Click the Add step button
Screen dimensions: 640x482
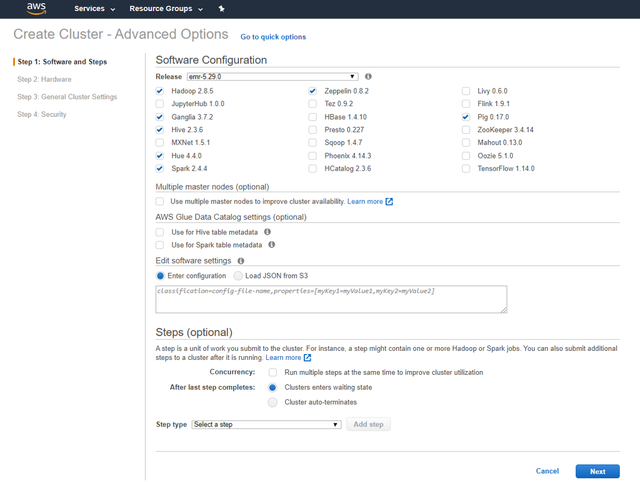369,424
